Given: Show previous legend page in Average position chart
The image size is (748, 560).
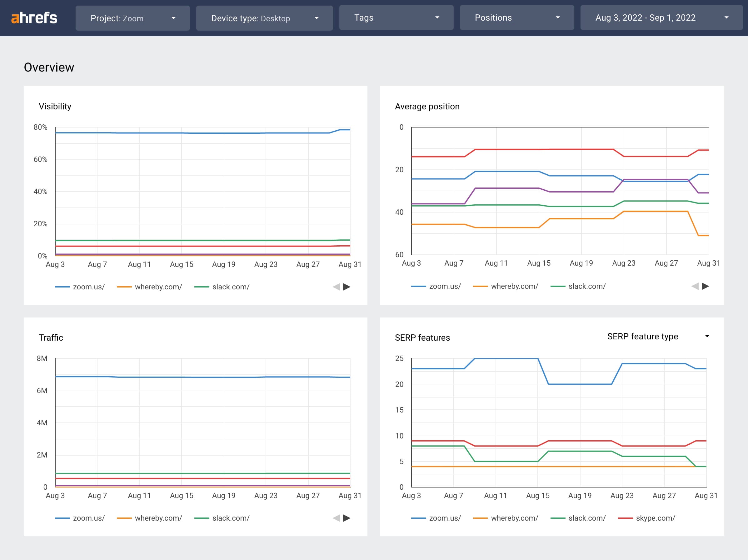Looking at the screenshot, I should click(695, 287).
